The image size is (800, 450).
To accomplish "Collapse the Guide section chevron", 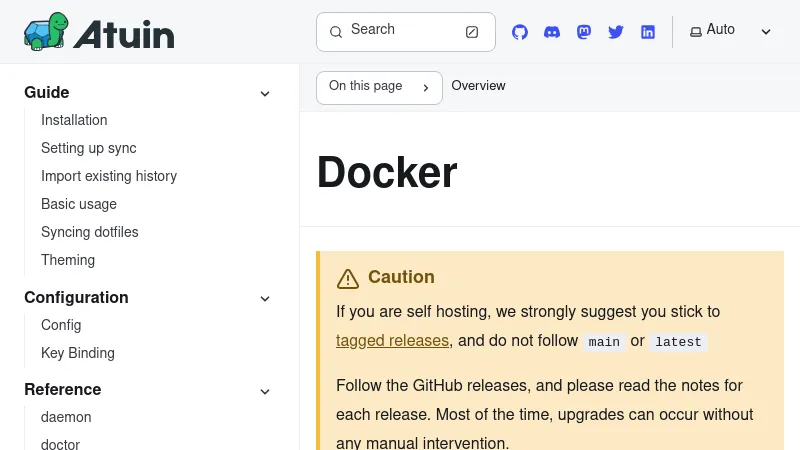I will pyautogui.click(x=265, y=93).
